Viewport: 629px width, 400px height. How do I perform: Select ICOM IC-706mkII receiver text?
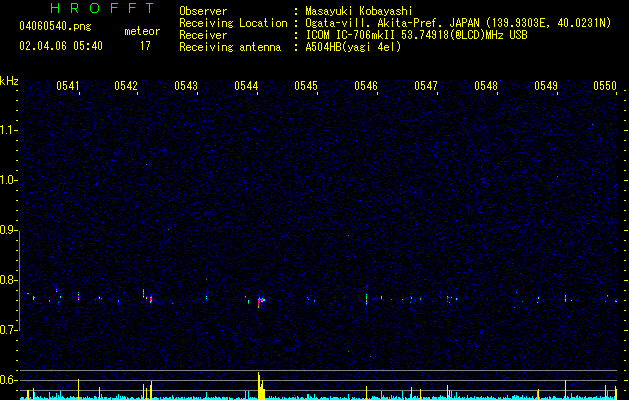coord(416,35)
